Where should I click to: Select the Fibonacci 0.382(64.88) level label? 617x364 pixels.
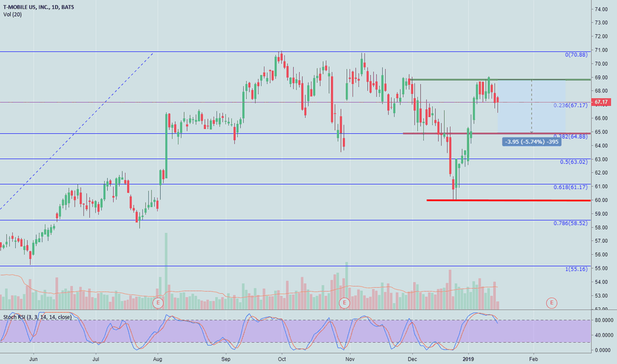571,136
